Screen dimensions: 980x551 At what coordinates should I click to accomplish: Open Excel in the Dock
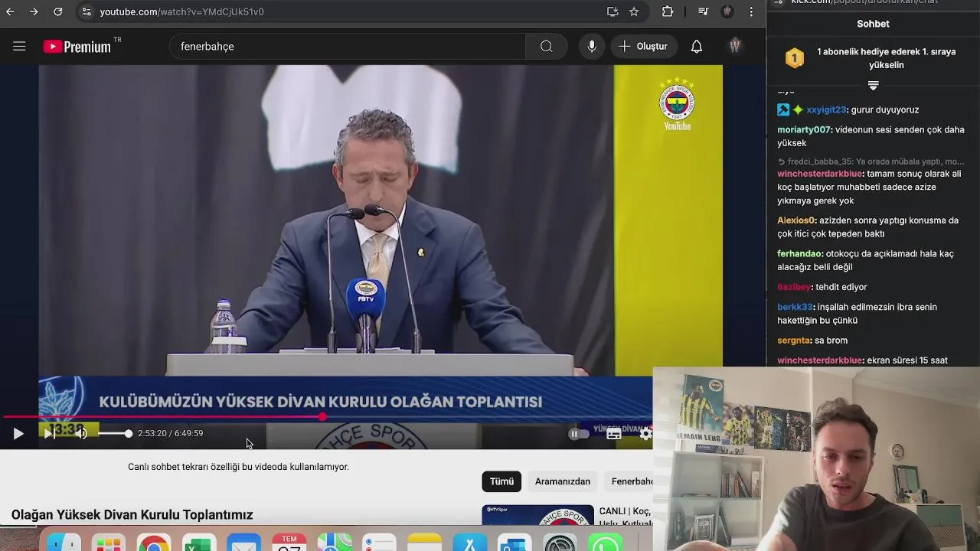coord(199,543)
